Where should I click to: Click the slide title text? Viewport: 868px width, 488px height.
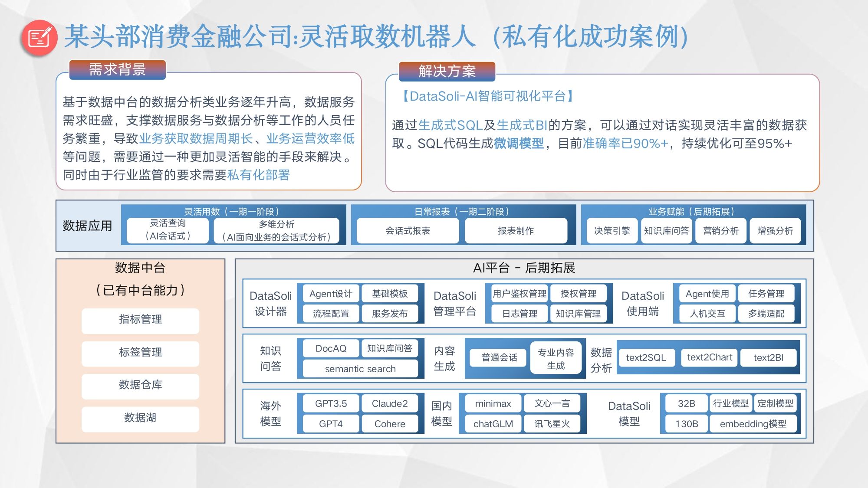pyautogui.click(x=376, y=36)
